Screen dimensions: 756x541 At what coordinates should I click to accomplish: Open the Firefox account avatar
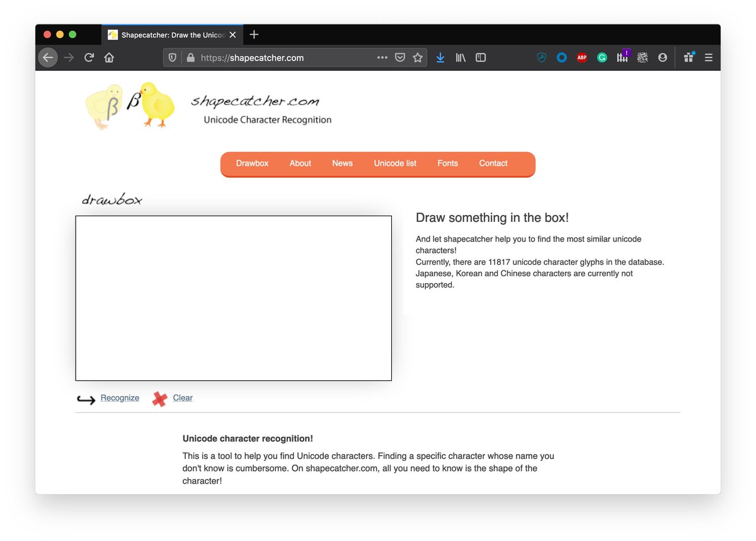tap(662, 57)
